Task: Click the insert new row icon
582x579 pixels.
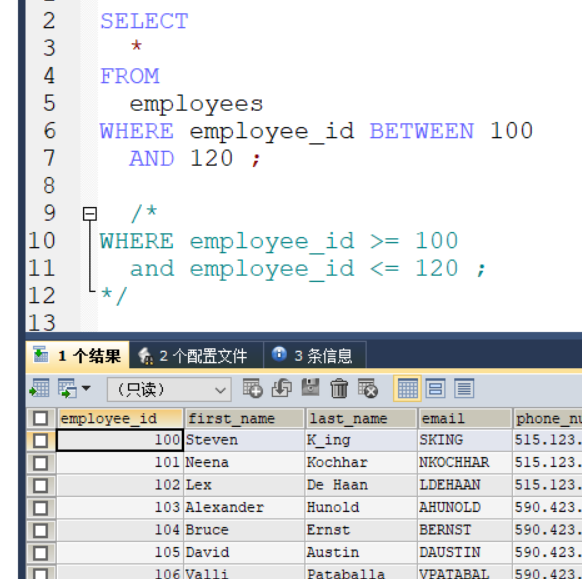Action: pyautogui.click(x=253, y=389)
